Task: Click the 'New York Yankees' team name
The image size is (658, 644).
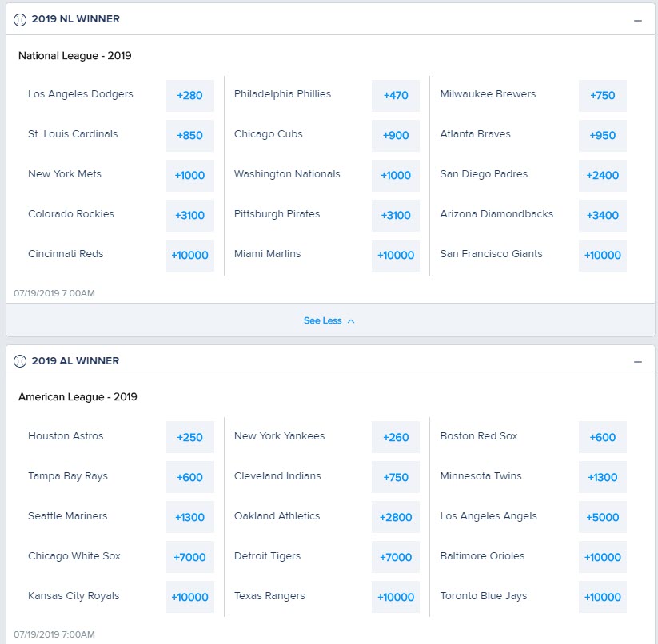Action: click(280, 436)
